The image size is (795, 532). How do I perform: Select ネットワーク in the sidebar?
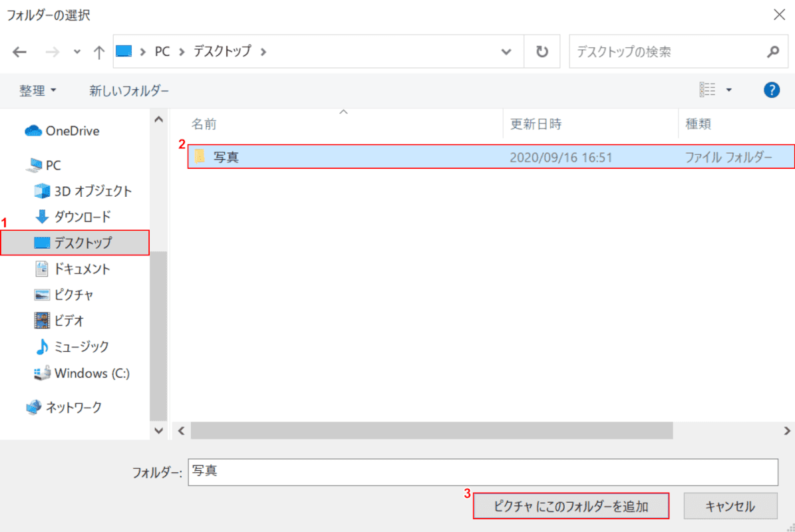coord(74,408)
